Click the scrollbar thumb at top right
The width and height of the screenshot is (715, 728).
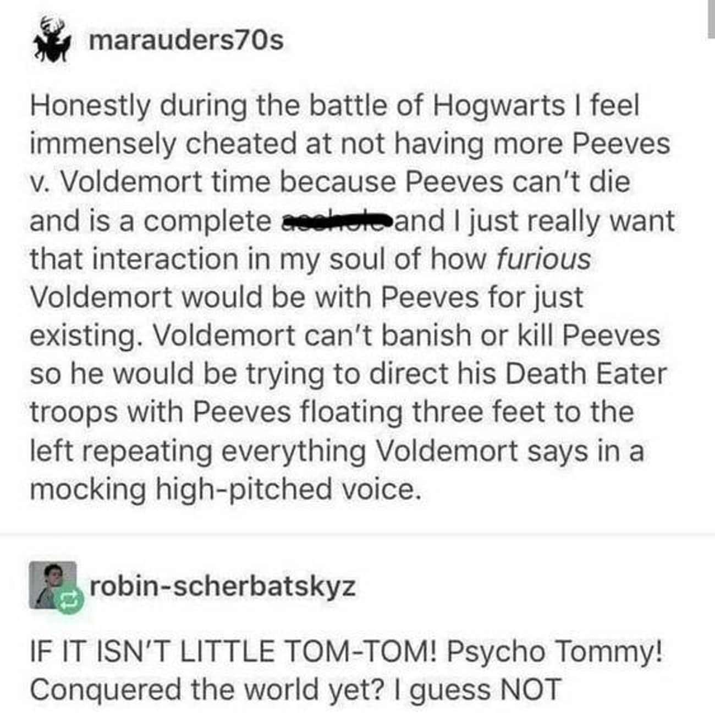point(711,19)
